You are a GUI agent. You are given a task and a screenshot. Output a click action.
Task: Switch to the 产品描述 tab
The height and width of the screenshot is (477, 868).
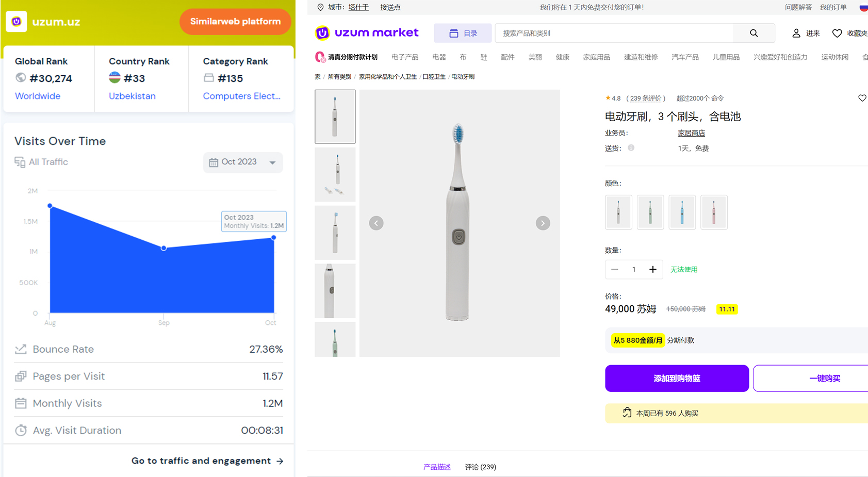[x=437, y=467]
